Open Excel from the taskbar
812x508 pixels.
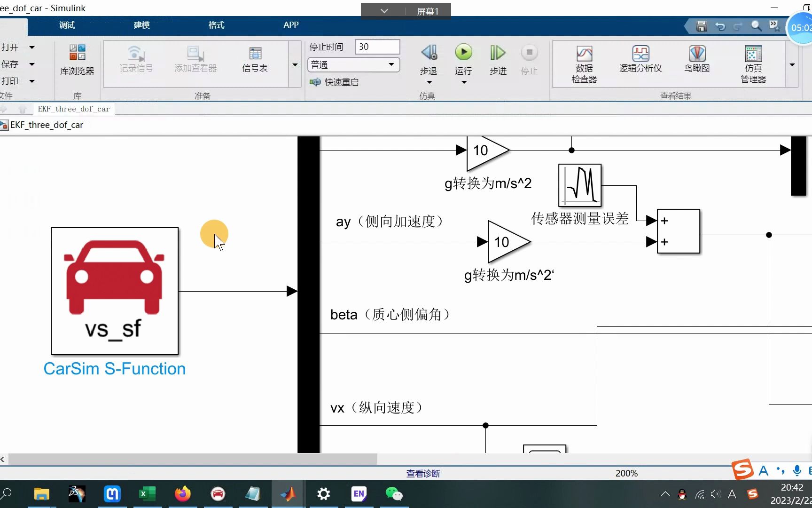coord(147,494)
